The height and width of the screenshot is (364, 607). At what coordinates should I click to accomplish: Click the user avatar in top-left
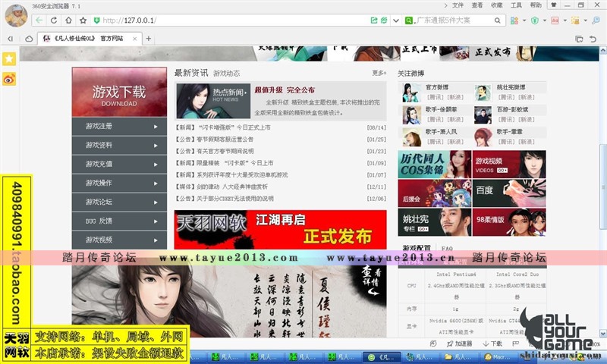(15, 15)
